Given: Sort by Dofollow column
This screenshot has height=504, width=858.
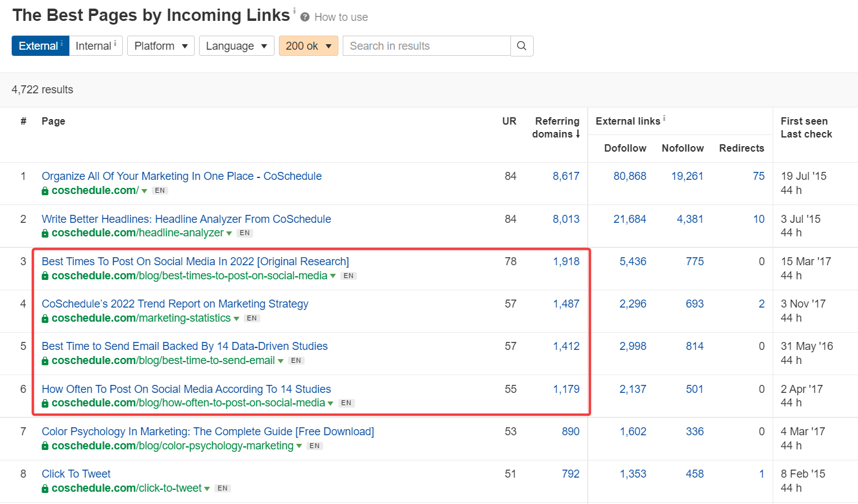Looking at the screenshot, I should coord(625,148).
